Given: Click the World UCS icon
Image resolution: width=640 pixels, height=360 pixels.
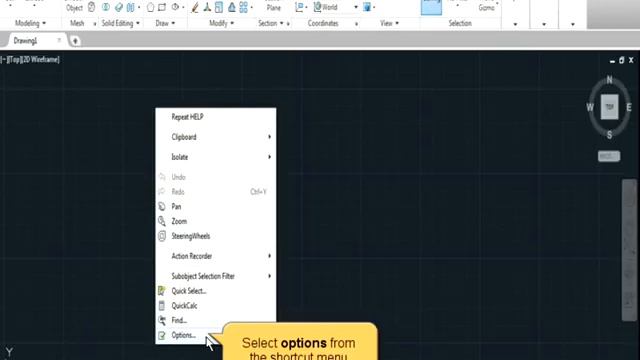Looking at the screenshot, I should (317, 7).
